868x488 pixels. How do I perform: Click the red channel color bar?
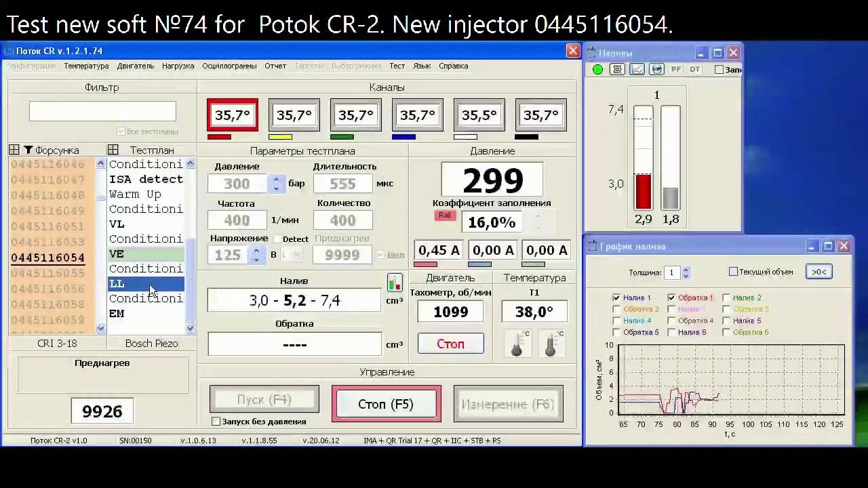pos(219,137)
